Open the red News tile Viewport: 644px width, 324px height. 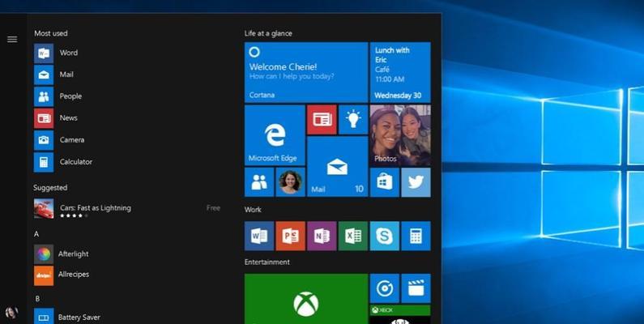pyautogui.click(x=322, y=120)
